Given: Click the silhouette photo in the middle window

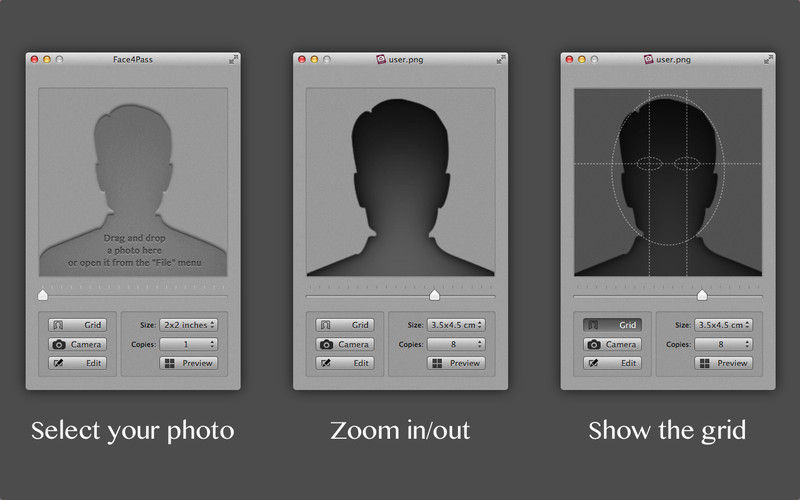Looking at the screenshot, I should (x=401, y=182).
